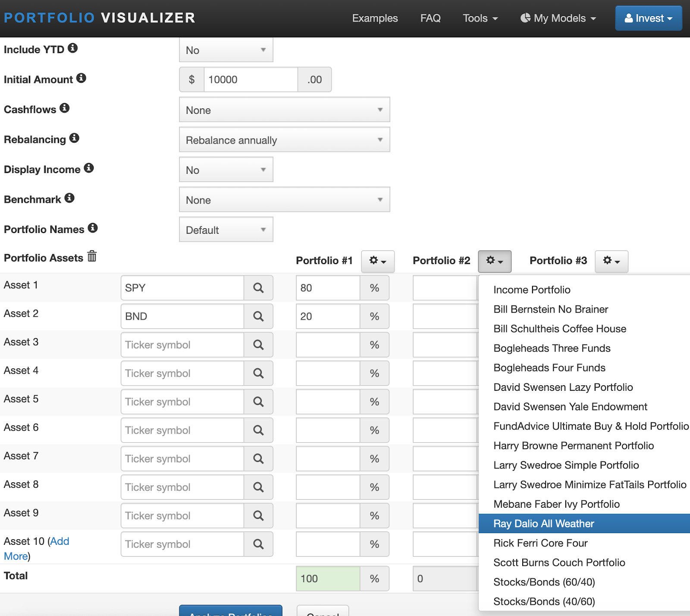Select Rick Ferri Core Four preset
This screenshot has height=616, width=690.
(584, 543)
